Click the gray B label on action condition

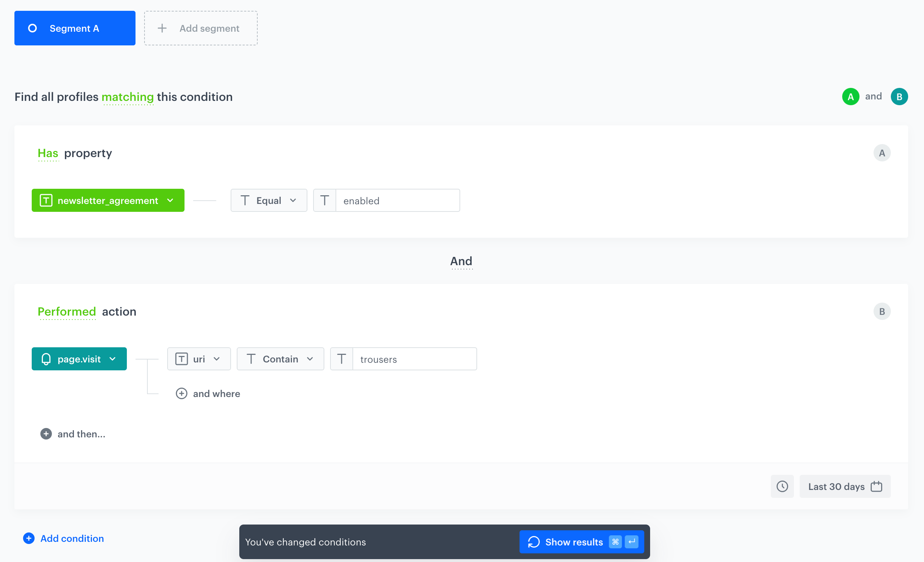coord(881,312)
